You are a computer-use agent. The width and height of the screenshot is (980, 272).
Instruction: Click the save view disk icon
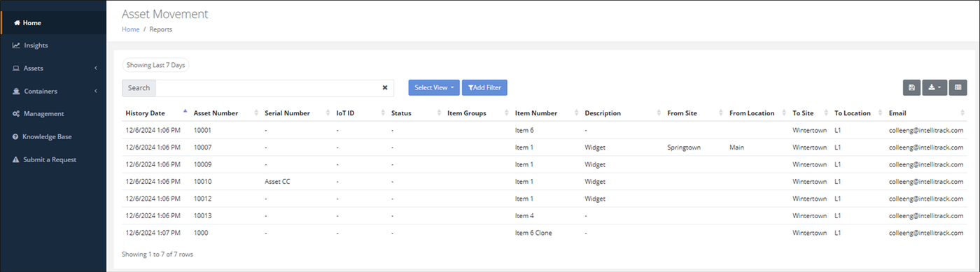click(x=911, y=87)
